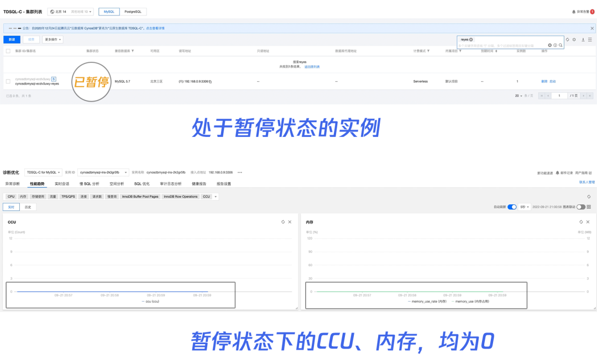Toggle the list view layout icon

pos(590,40)
